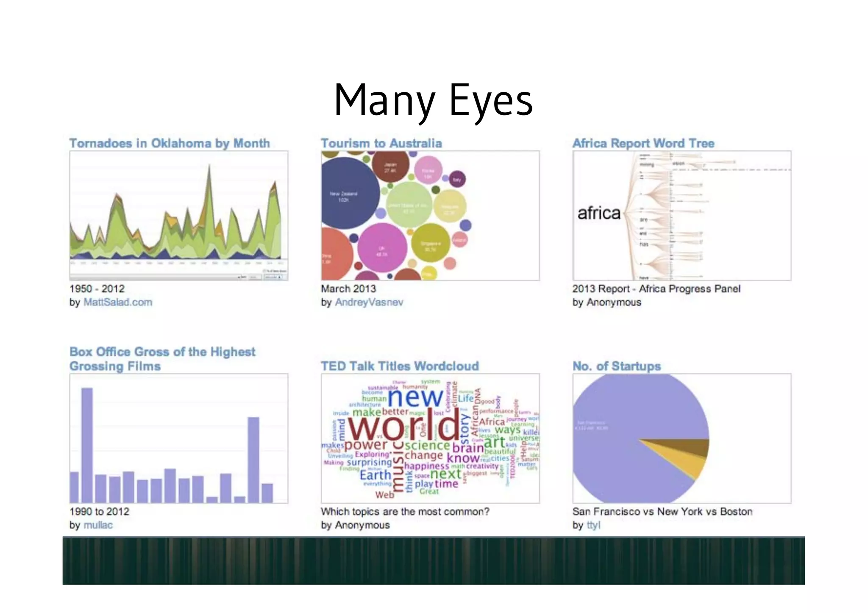Click the tornadoes area chart thumbnail
The image size is (868, 613).
point(179,216)
